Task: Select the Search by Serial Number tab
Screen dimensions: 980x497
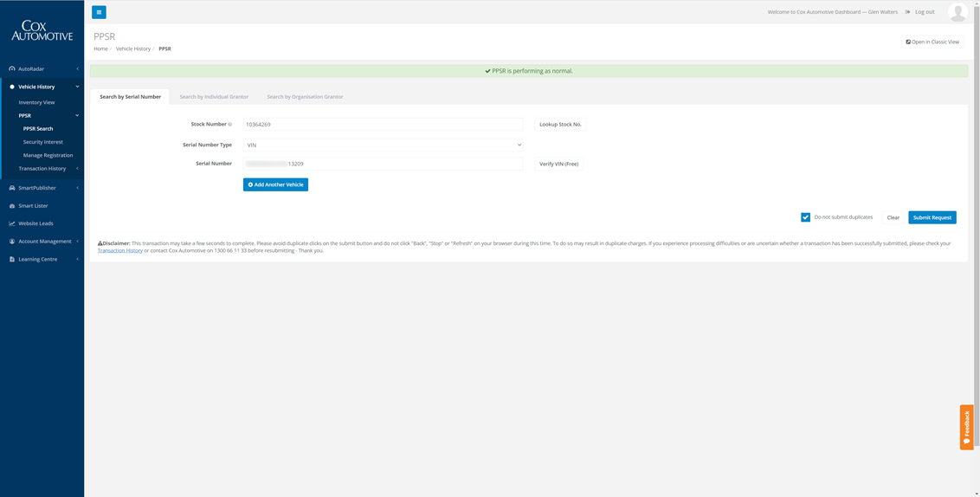Action: [130, 97]
